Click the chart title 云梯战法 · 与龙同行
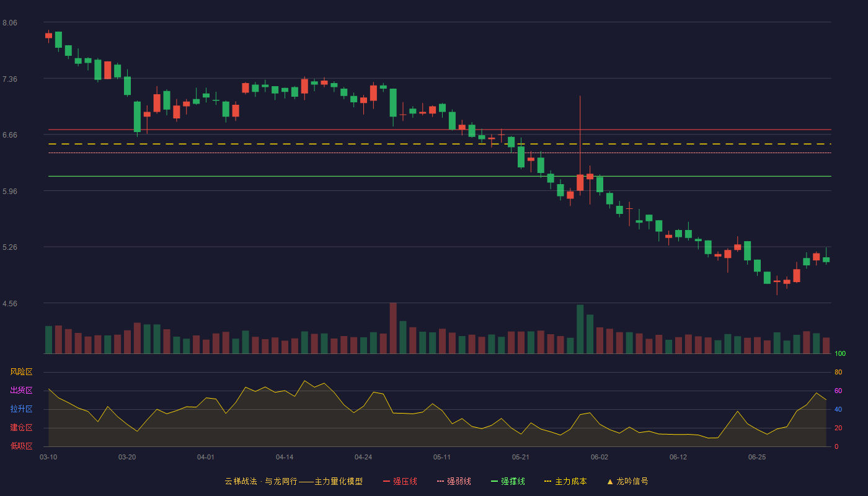 tap(260, 481)
